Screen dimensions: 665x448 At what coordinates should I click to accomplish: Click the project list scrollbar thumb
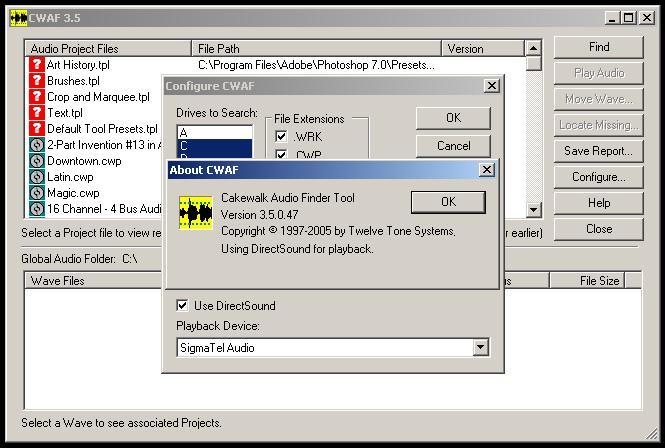[x=534, y=64]
